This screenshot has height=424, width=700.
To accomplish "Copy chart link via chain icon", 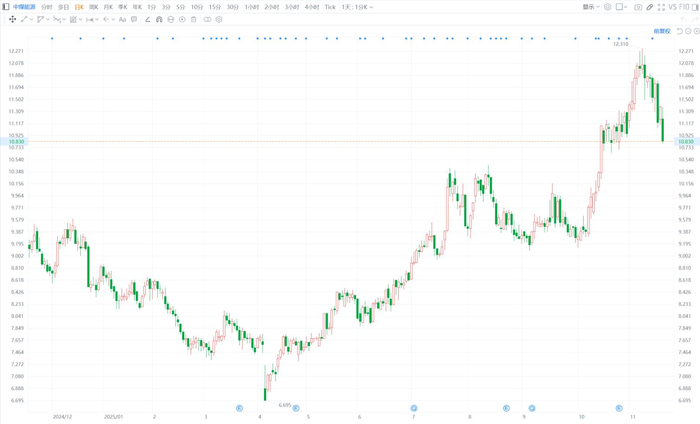I will pos(650,7).
